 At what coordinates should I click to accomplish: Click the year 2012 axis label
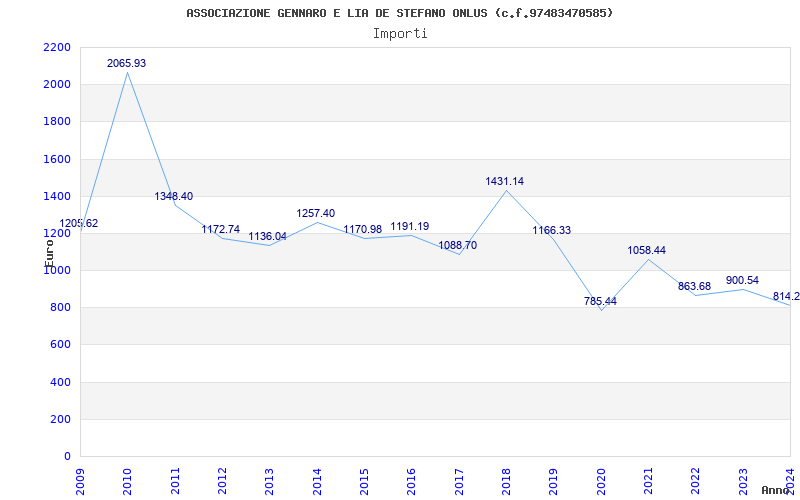222,481
